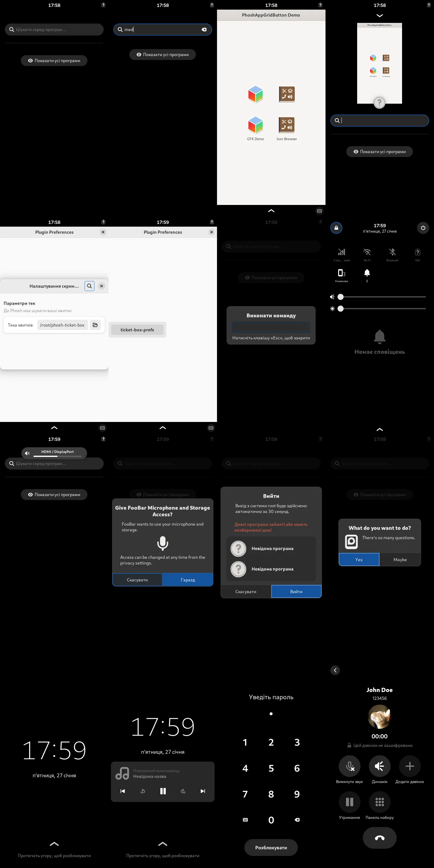Select the ticket-box-prefs plugin entry
The image size is (434, 868).
pyautogui.click(x=137, y=330)
